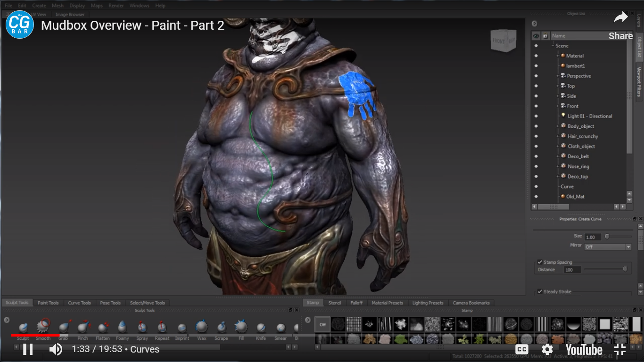Toggle visibility of Nose_ring
Viewport: 644px width, 362px height.
coord(536,166)
